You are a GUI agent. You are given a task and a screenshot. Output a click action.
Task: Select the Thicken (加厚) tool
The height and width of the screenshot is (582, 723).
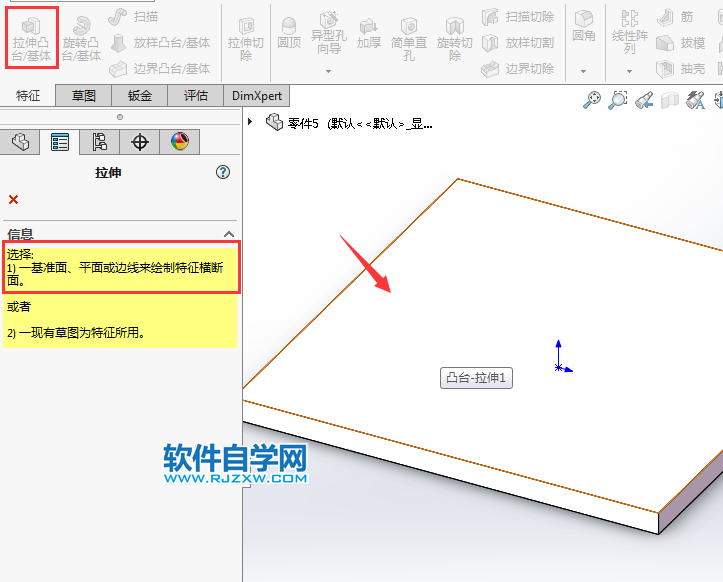pos(369,32)
